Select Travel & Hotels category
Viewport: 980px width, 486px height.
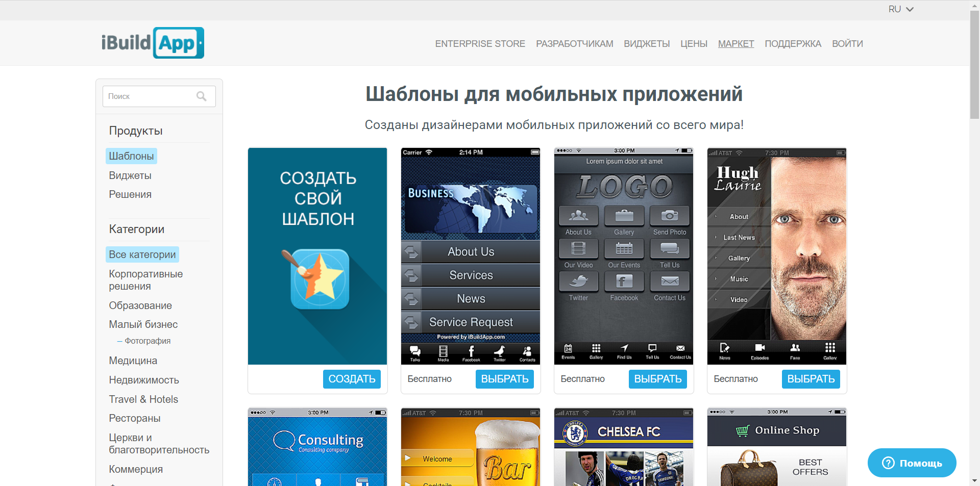(x=143, y=399)
